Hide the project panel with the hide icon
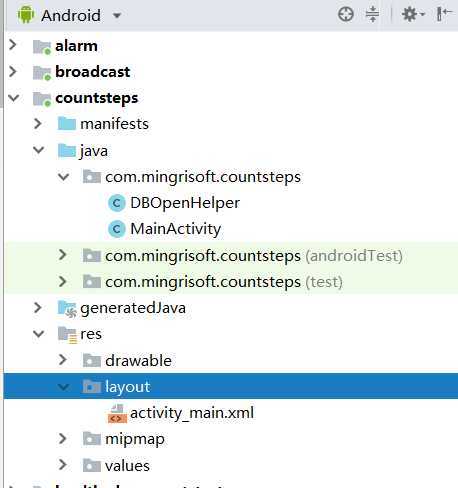This screenshot has width=458, height=488. pos(444,14)
